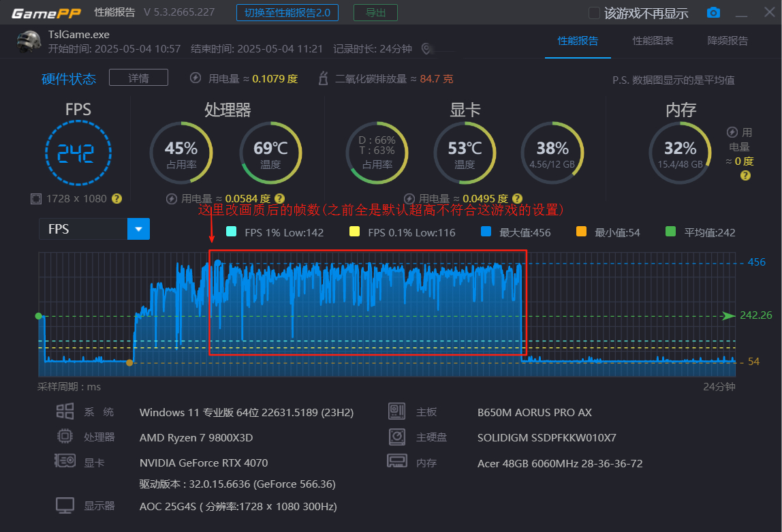Click the CPU 45% usage gauge
This screenshot has height=532, width=782.
pos(181,153)
